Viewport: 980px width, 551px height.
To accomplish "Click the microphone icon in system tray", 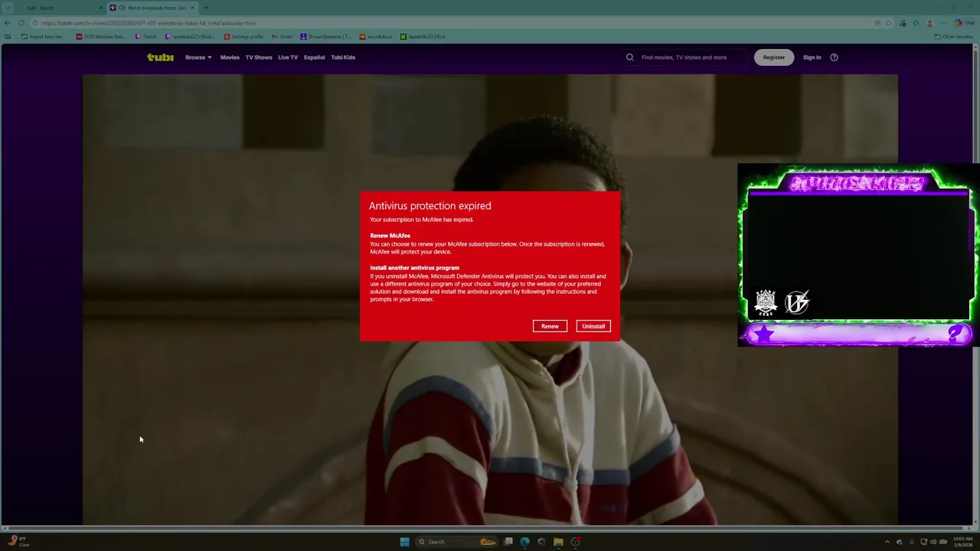I will [911, 542].
